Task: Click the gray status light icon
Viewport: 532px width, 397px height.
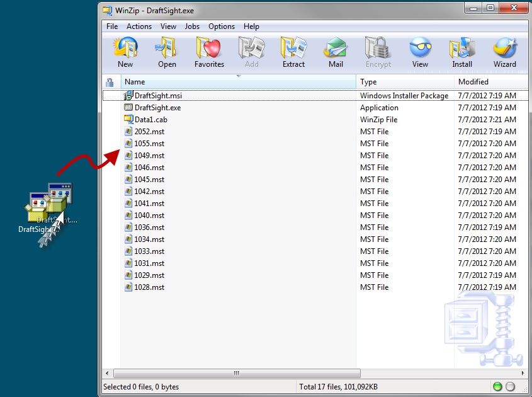Action: (x=511, y=386)
